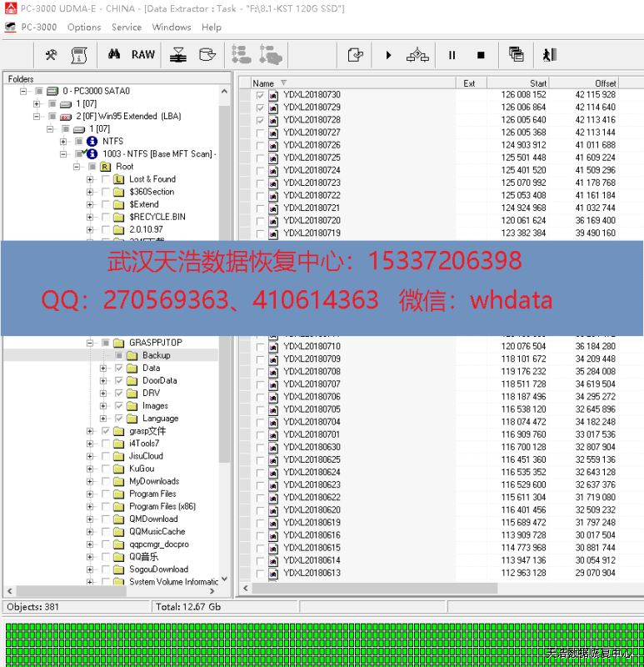Click the stop toolbar button

[x=481, y=55]
